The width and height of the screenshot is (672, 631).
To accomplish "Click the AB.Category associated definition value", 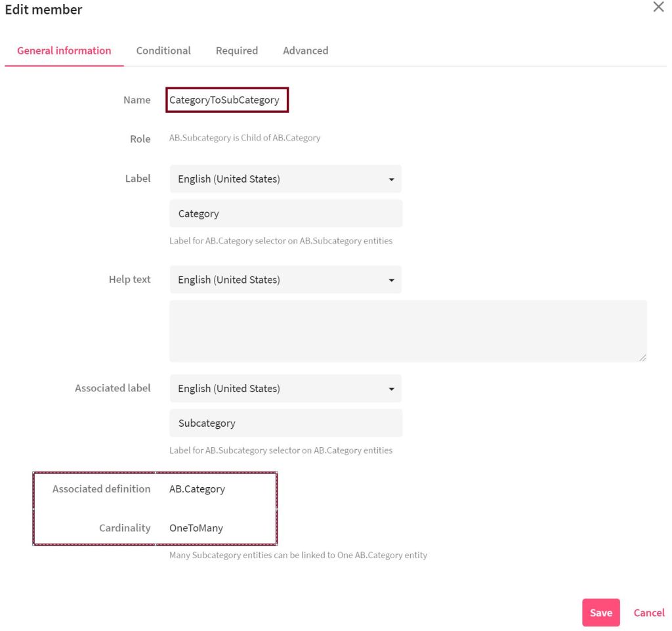I will coord(197,489).
